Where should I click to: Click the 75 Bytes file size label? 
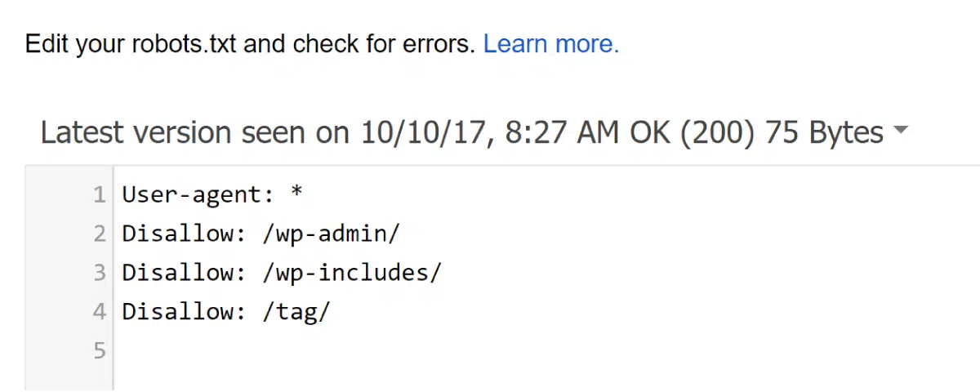pyautogui.click(x=824, y=132)
